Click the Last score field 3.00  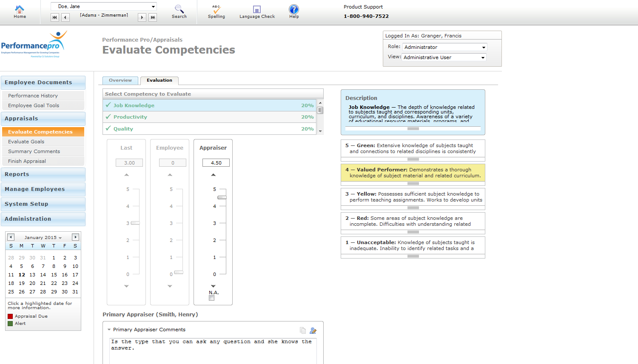129,163
